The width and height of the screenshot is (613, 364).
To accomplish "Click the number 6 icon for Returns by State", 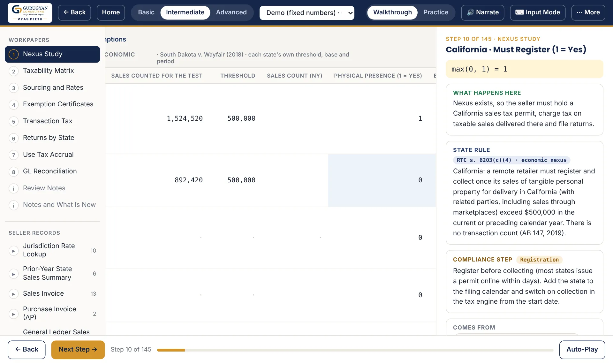I will [13, 138].
